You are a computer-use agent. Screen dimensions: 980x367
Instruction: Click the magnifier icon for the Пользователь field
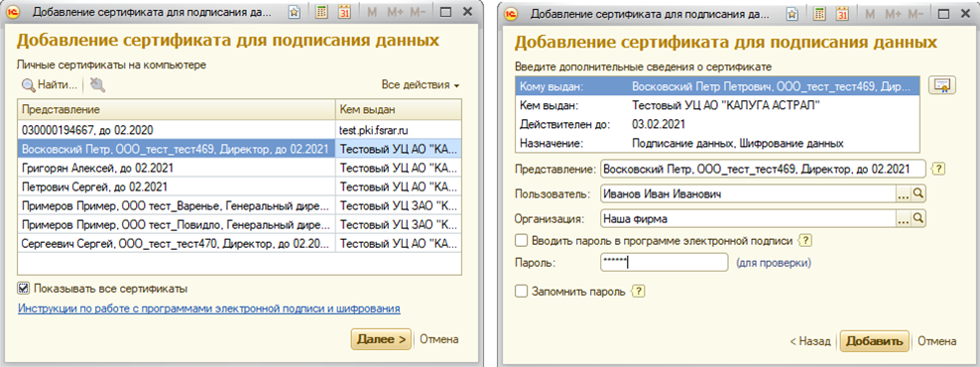pyautogui.click(x=919, y=194)
